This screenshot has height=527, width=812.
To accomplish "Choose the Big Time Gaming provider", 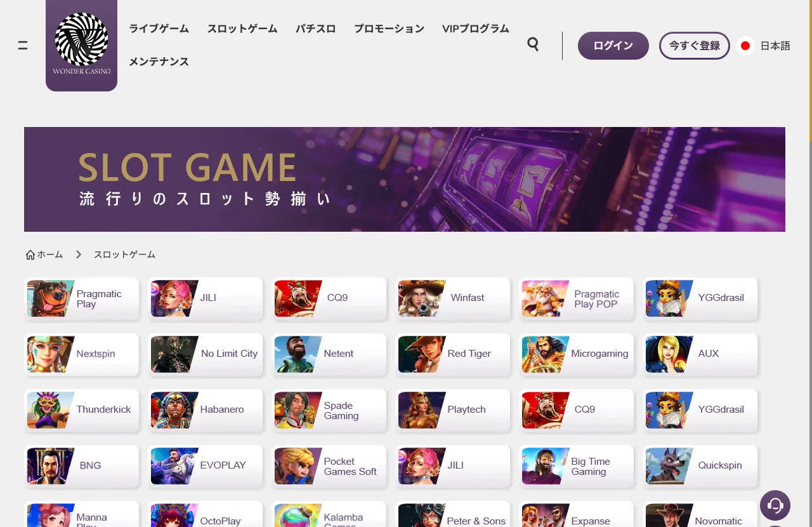I will [576, 466].
